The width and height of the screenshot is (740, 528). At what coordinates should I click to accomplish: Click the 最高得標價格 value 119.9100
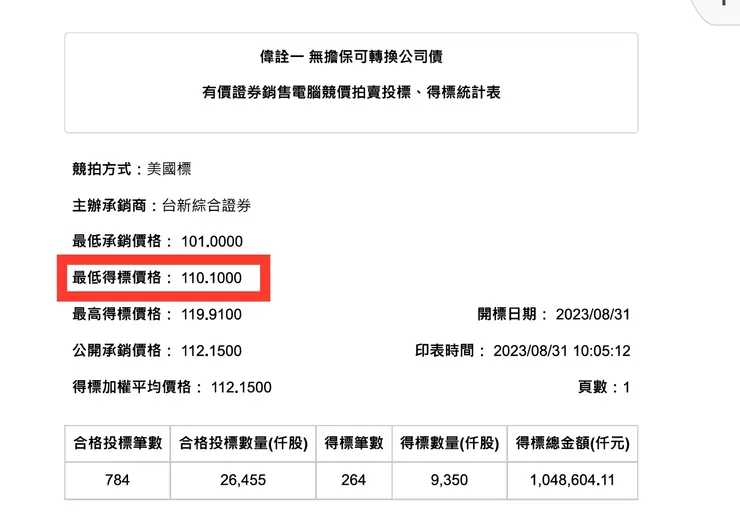211,314
